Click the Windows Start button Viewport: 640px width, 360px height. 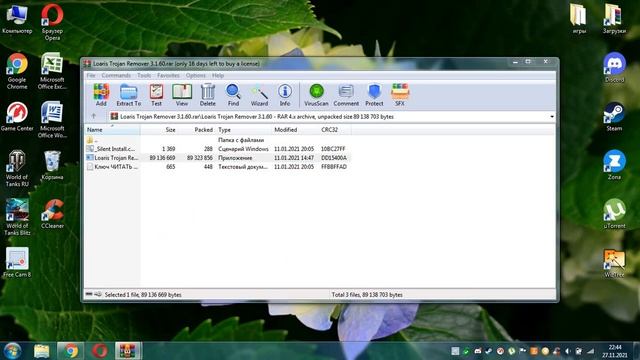click(12, 351)
